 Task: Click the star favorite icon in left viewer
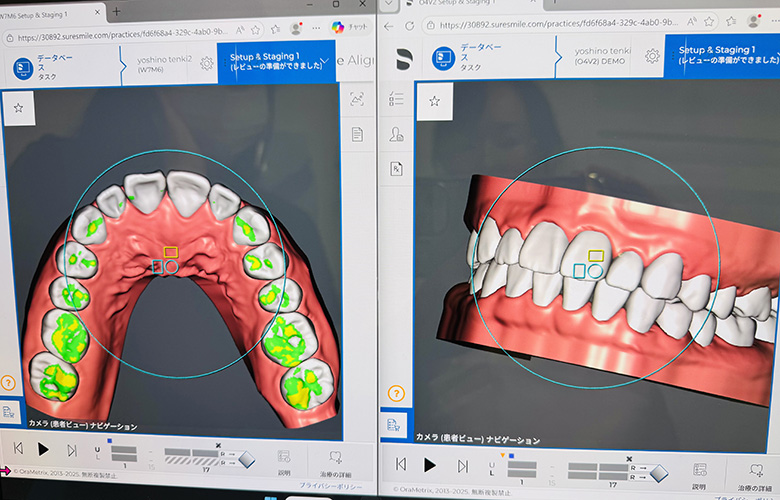[x=19, y=107]
